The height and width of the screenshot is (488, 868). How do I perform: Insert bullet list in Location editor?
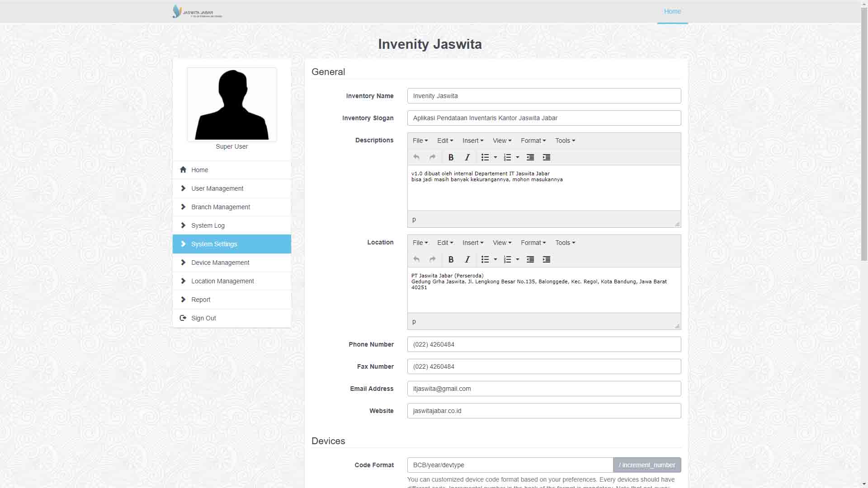click(485, 259)
